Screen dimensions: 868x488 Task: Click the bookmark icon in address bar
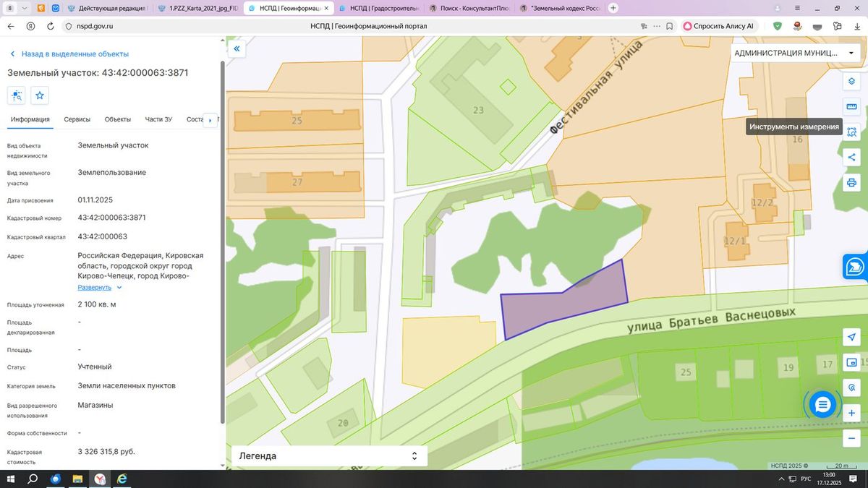coord(669,26)
